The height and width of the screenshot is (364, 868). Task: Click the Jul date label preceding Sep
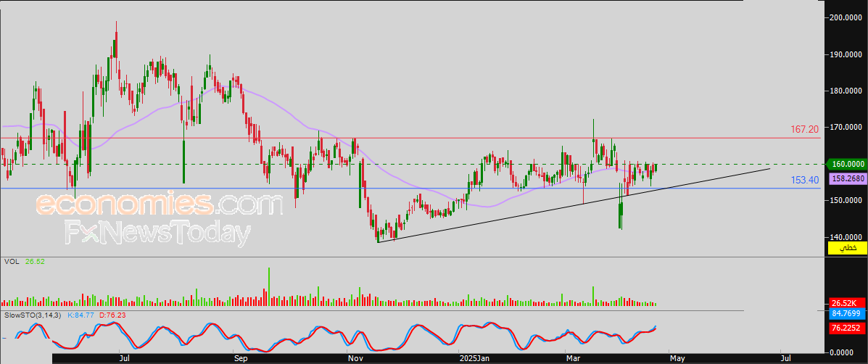125,358
